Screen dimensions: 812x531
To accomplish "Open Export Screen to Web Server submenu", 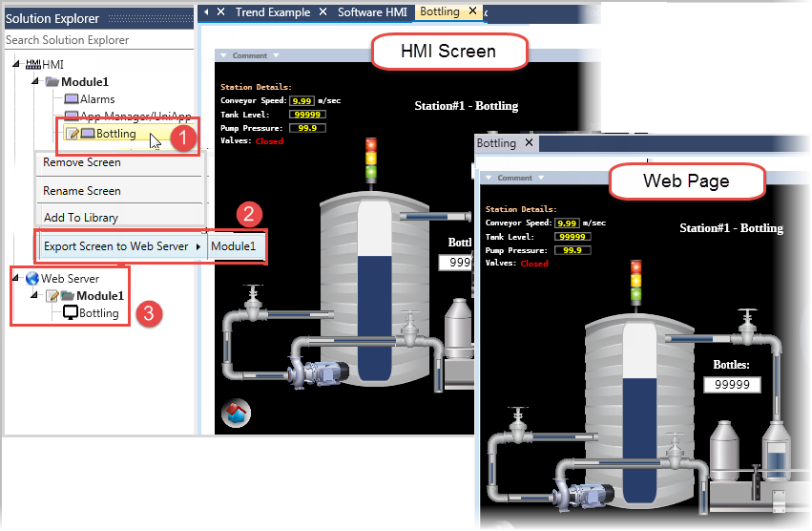I will [x=122, y=246].
